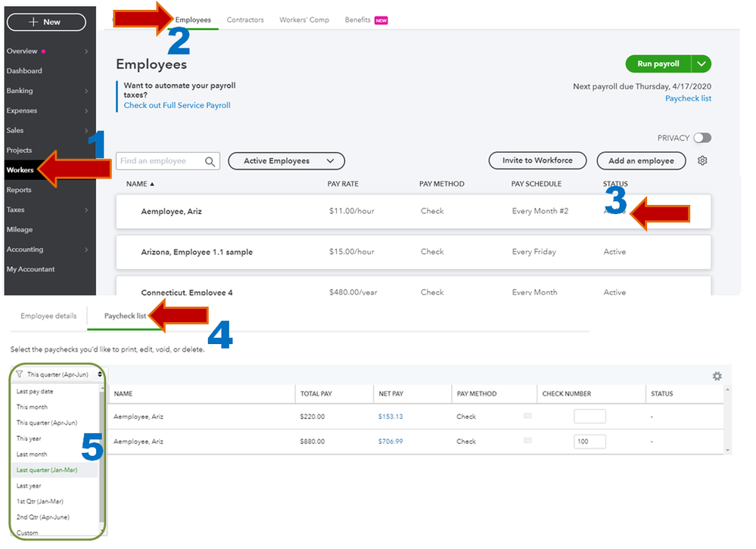Select This month in the filter list

32,407
